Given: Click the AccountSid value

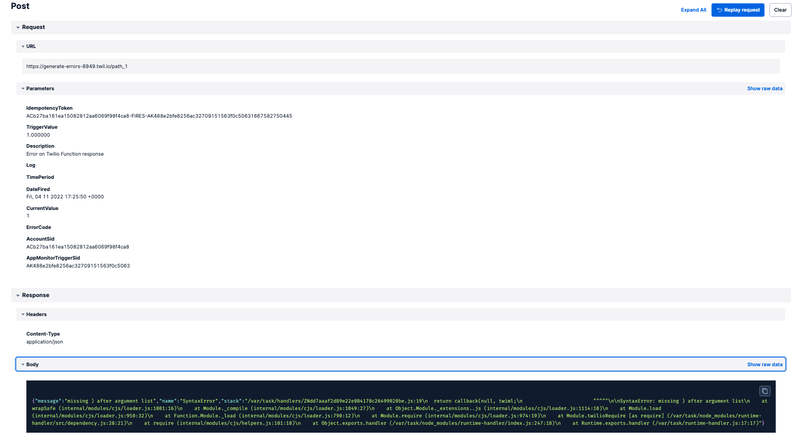Looking at the screenshot, I should (x=78, y=247).
